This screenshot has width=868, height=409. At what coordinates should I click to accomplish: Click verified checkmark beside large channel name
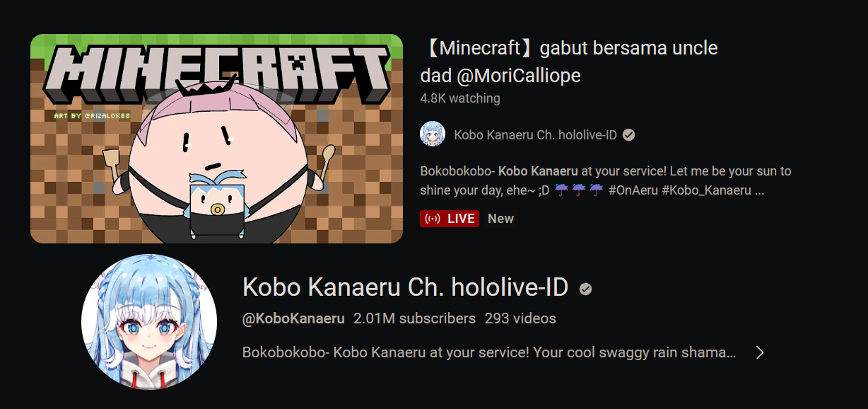tap(585, 289)
